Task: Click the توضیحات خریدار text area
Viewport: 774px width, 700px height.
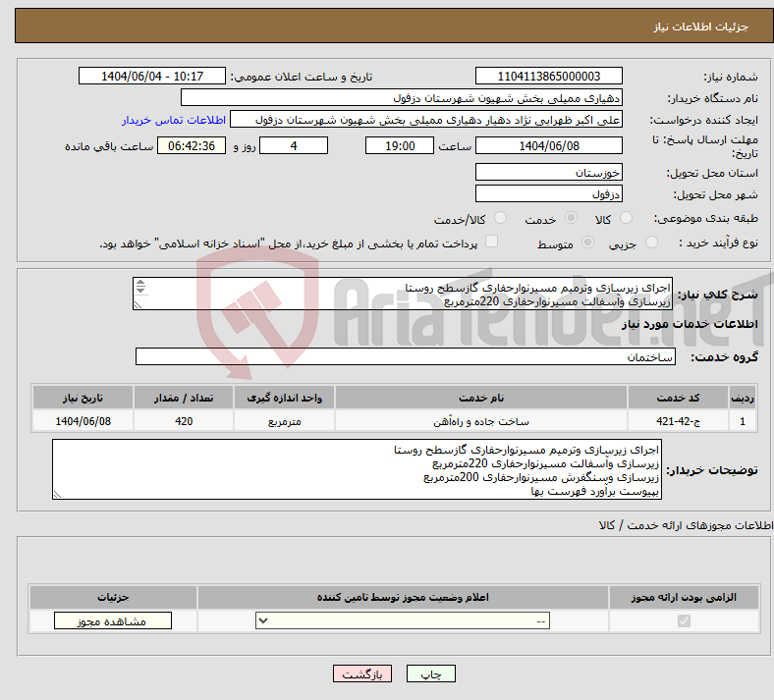Action: click(357, 469)
